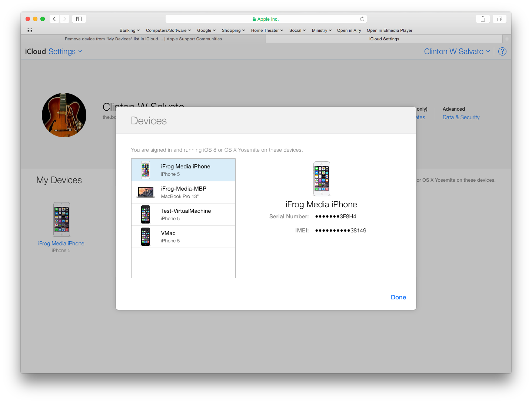Click the large iPhone image in details pane
This screenshot has width=532, height=403.
tap(322, 179)
